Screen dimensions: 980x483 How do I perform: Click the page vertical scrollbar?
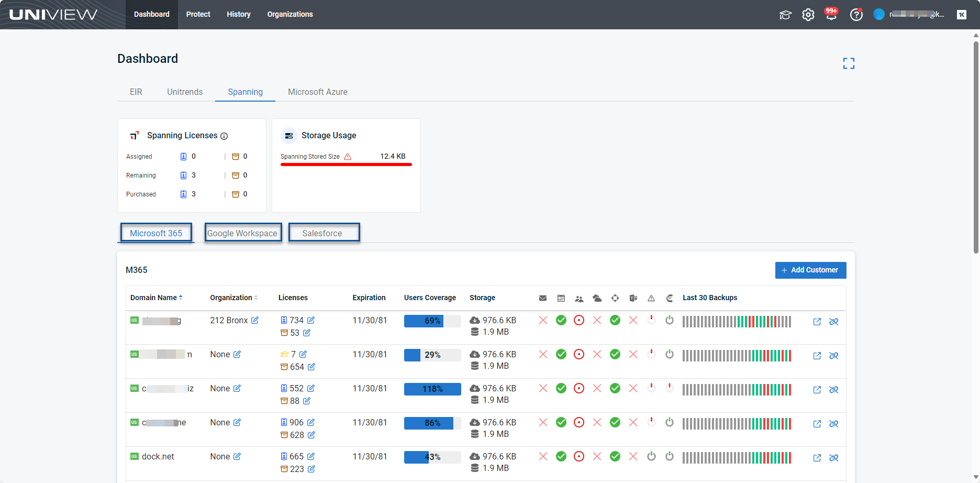[976, 147]
